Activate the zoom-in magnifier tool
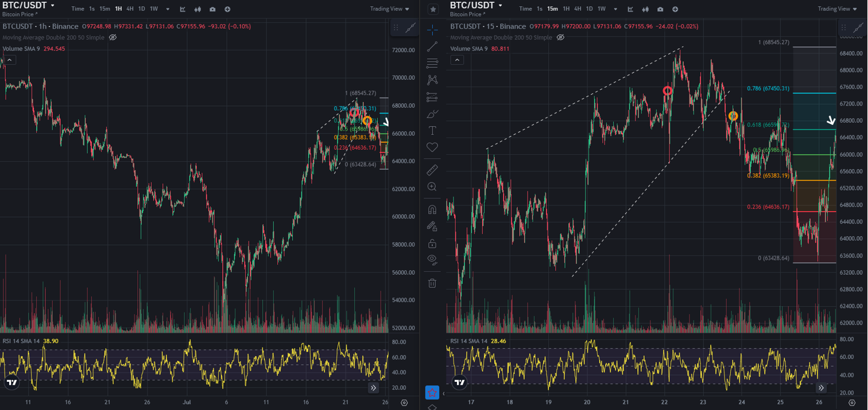The image size is (868, 410). click(432, 187)
